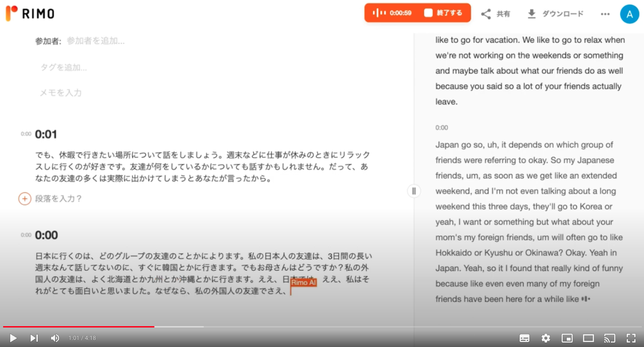Open the video settings gear menu
This screenshot has width=644, height=347.
coord(545,338)
